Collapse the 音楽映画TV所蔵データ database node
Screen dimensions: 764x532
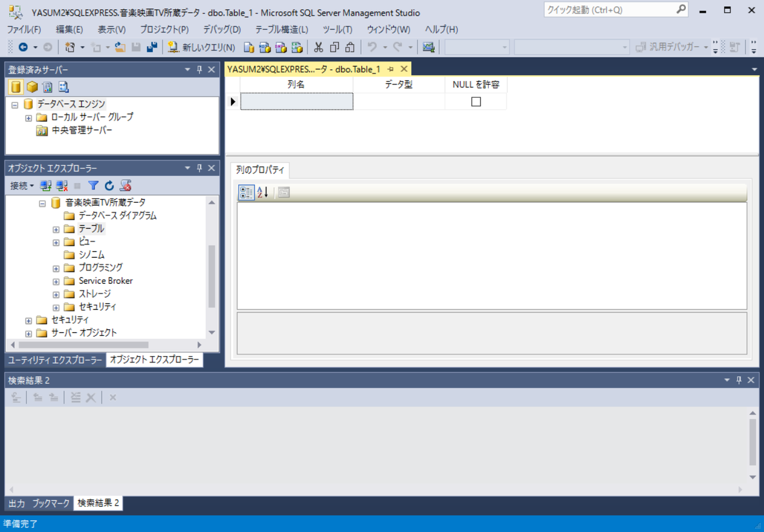42,203
